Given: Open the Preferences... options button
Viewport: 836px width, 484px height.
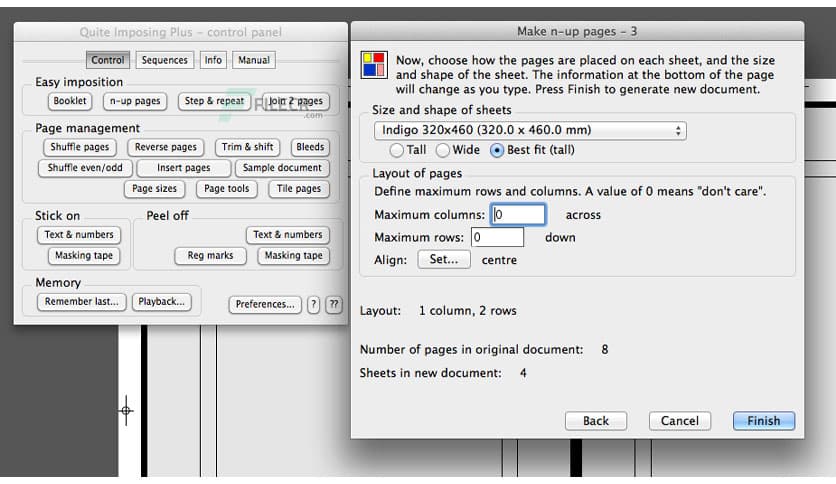Looking at the screenshot, I should (265, 305).
